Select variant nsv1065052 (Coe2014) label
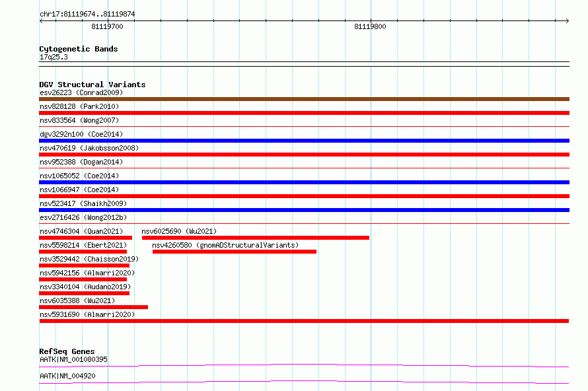 click(x=79, y=176)
